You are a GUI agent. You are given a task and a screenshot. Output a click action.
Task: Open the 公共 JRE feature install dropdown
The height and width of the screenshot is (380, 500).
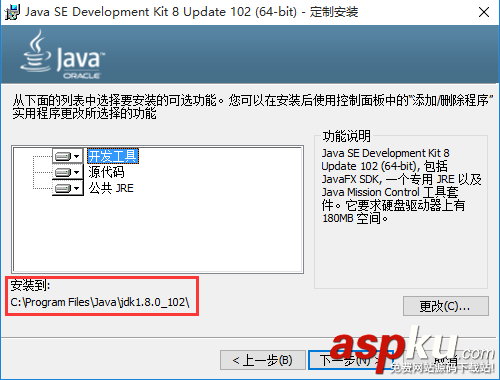[x=68, y=188]
